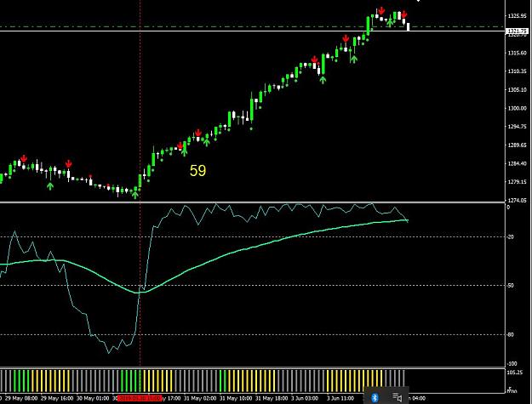Click the volume mixer speaker tray icon

397,397
